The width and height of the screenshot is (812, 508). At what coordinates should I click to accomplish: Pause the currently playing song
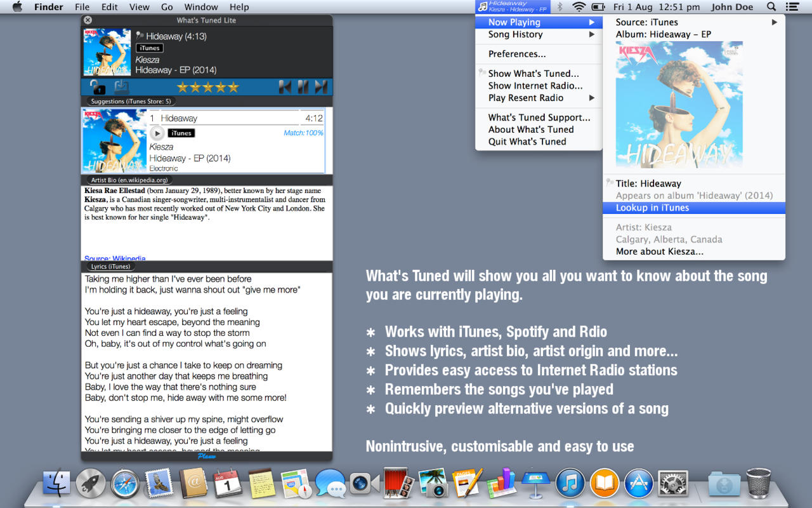point(303,87)
